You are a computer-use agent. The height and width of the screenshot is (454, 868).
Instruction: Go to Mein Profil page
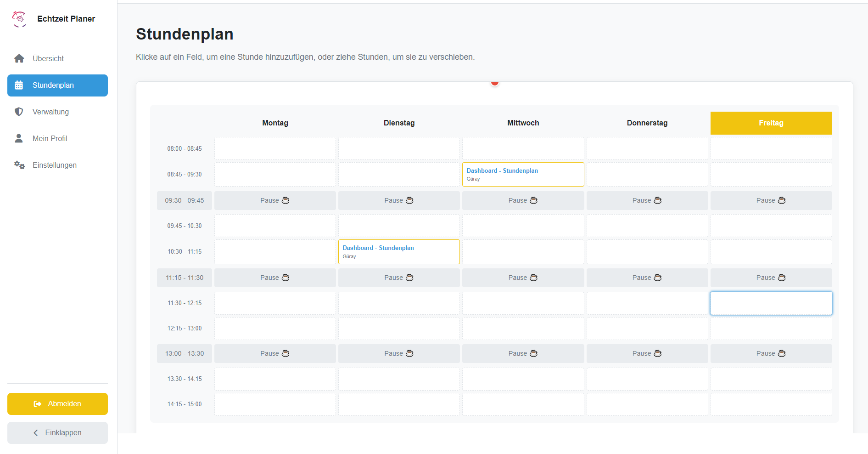(50, 138)
